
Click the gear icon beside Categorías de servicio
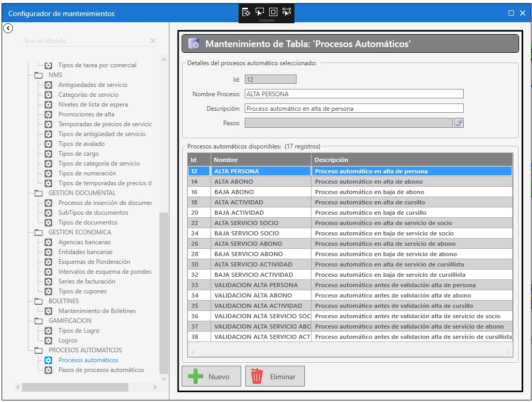(49, 95)
